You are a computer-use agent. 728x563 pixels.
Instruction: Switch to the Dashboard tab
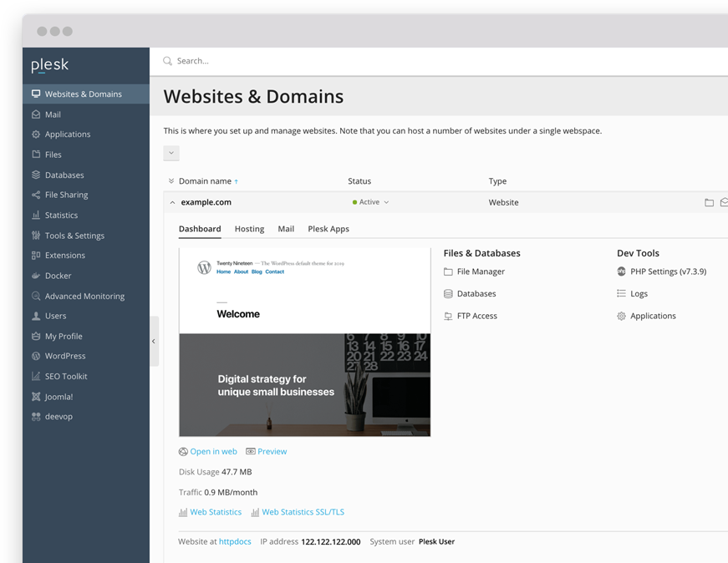pos(200,229)
